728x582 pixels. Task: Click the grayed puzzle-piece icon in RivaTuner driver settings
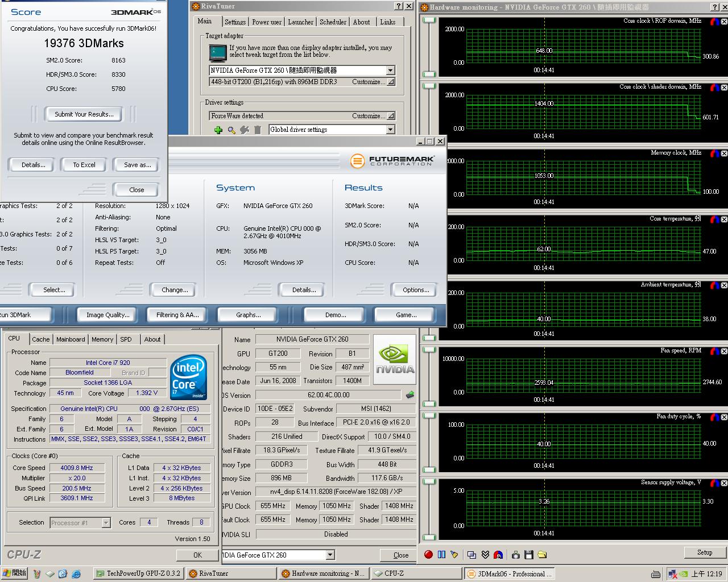(x=245, y=130)
